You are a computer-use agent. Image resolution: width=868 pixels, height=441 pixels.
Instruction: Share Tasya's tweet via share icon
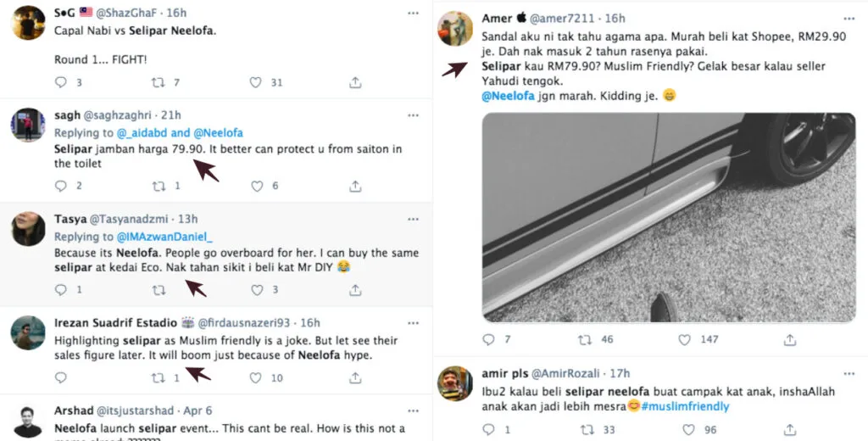click(x=354, y=290)
